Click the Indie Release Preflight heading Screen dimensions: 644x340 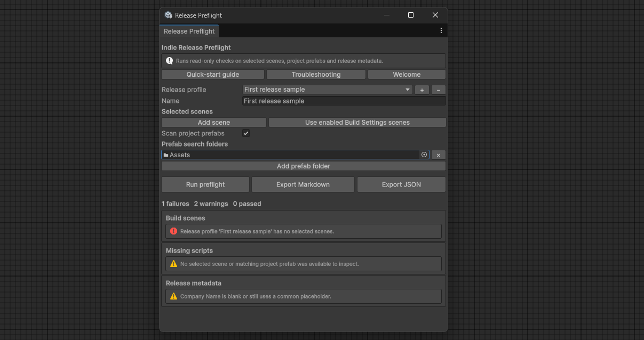point(196,47)
